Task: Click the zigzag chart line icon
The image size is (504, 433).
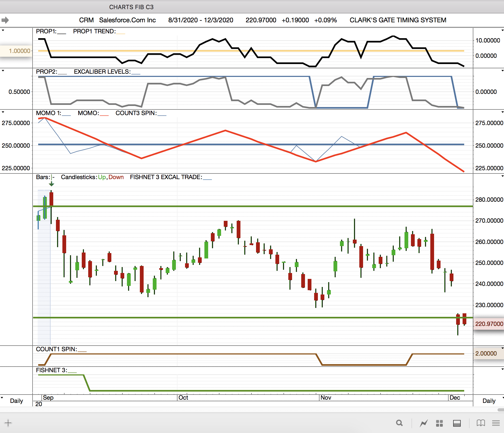Action: (x=424, y=423)
